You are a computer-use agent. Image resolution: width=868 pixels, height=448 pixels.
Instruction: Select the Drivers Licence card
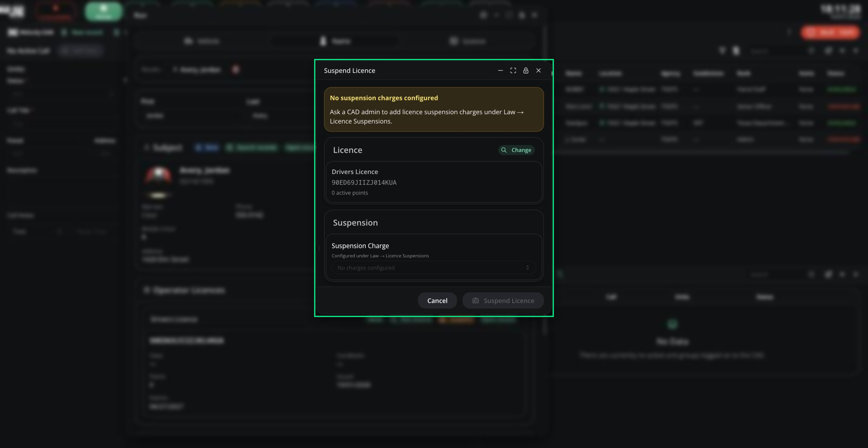[434, 182]
